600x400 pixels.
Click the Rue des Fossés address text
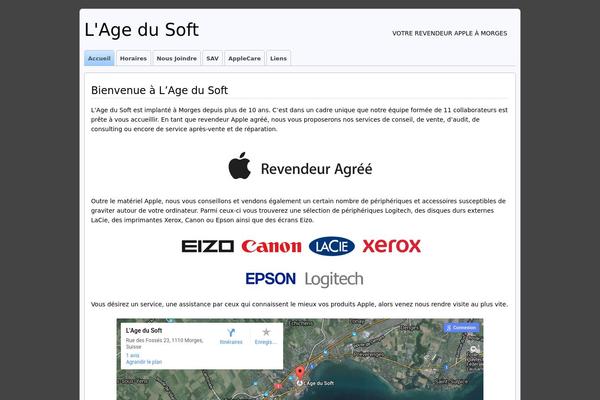(165, 343)
